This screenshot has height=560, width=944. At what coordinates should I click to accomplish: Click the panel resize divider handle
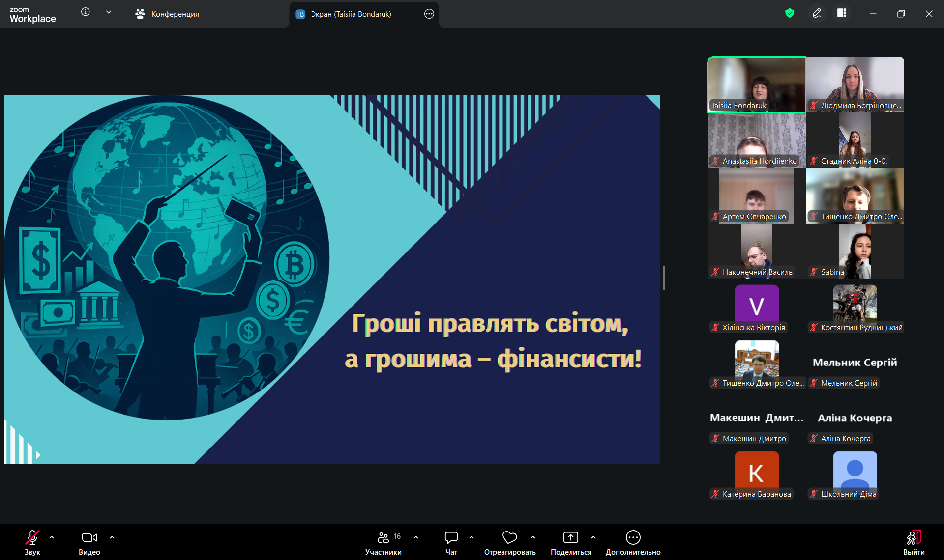click(x=664, y=278)
